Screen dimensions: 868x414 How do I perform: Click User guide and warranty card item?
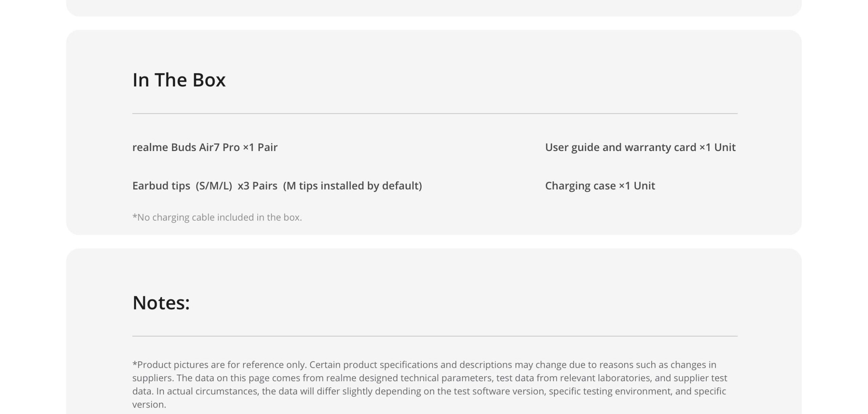[640, 147]
